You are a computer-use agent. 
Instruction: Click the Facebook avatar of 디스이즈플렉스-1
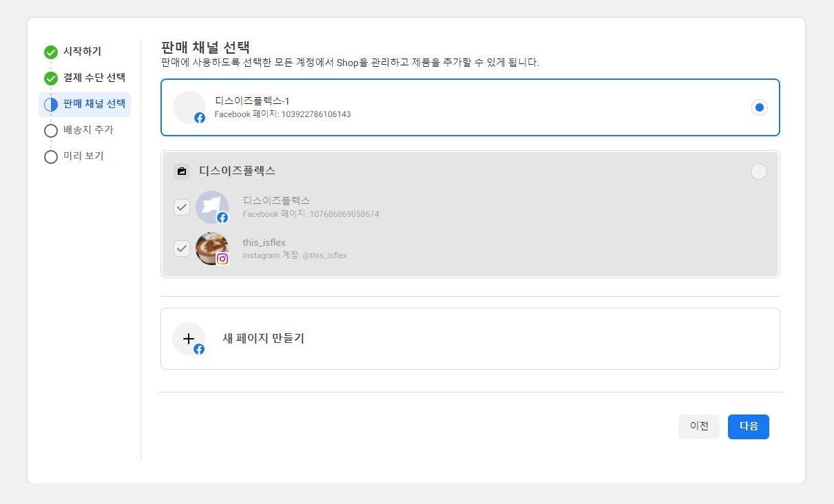click(x=189, y=107)
